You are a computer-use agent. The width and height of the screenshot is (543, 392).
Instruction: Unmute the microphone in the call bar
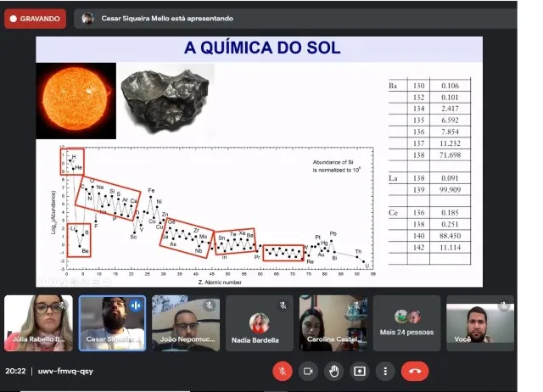coord(283,371)
